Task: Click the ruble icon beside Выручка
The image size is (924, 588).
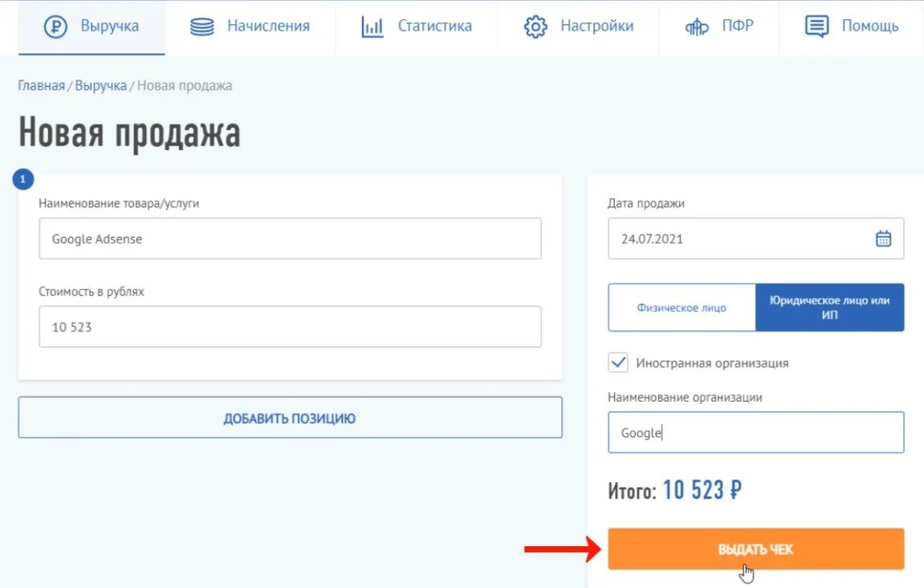Action: tap(55, 27)
